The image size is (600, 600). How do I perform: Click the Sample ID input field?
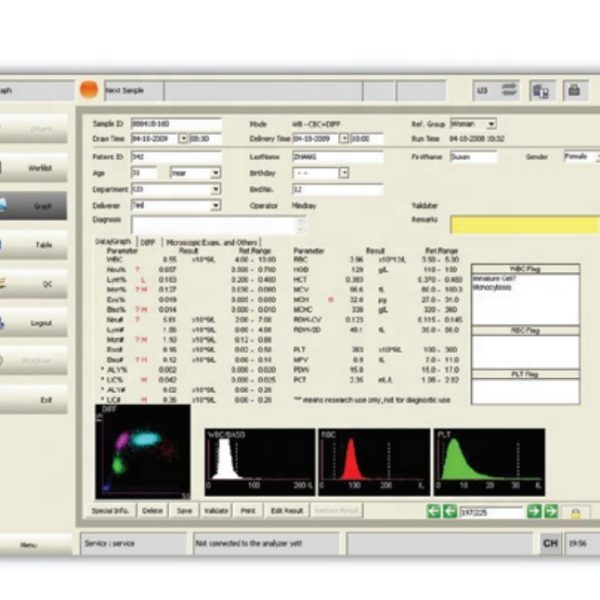tap(176, 124)
